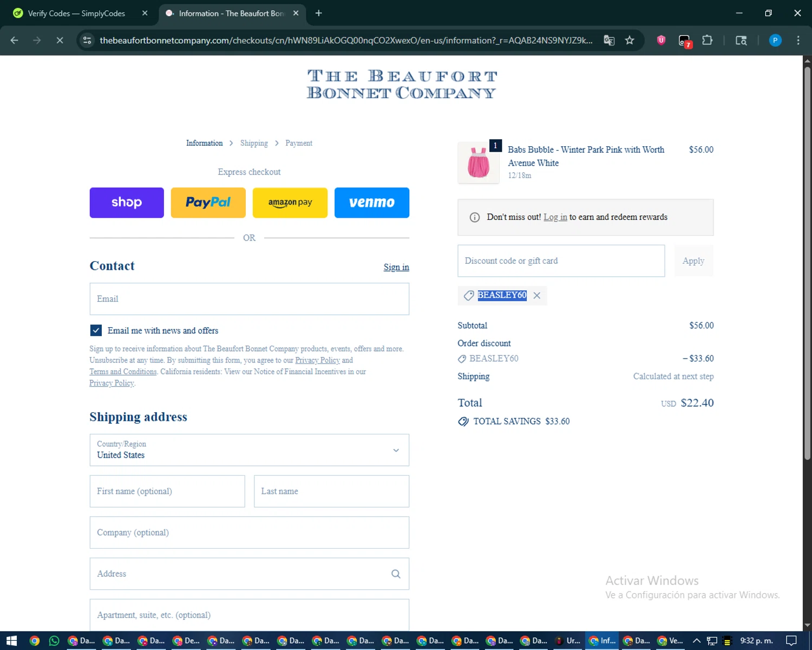Open the Chrome profile avatar P
This screenshot has height=650, width=812.
coord(775,40)
